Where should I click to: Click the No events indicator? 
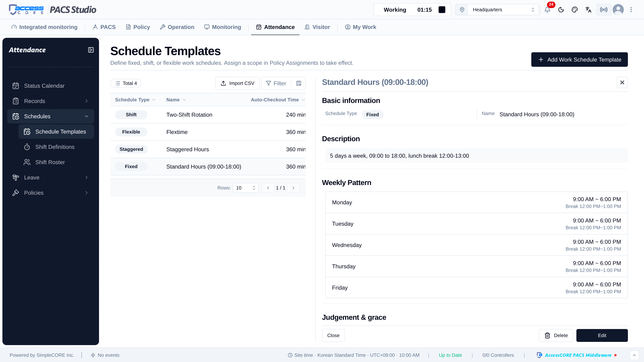[105, 355]
